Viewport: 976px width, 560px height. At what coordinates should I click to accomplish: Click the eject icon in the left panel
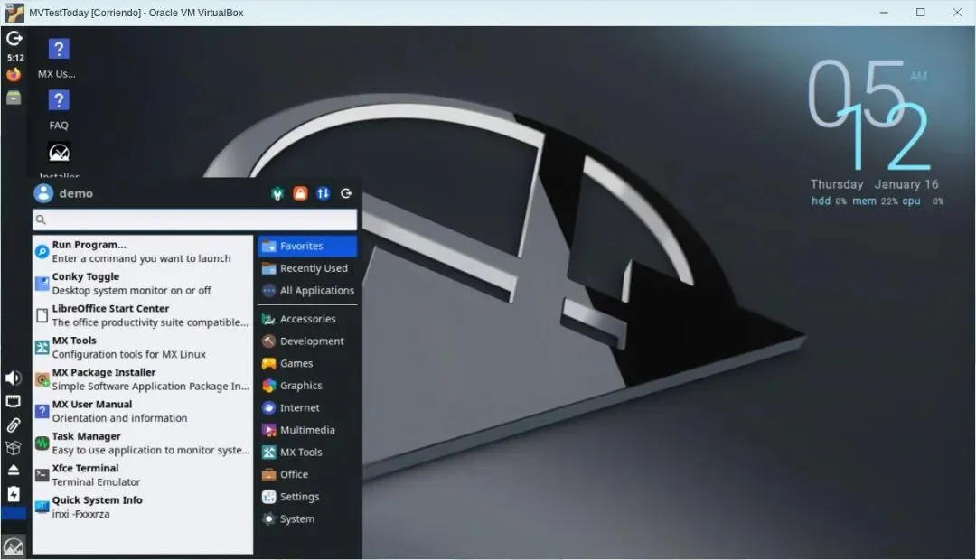(13, 470)
